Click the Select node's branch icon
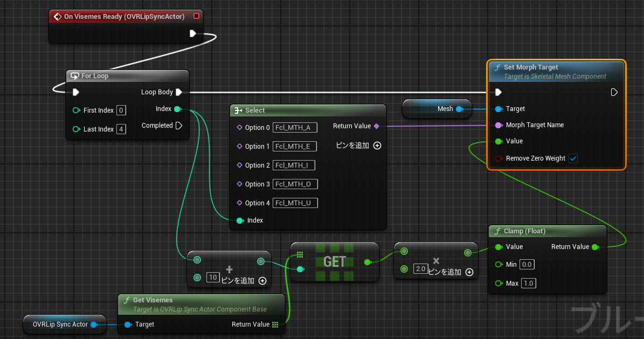The width and height of the screenshot is (644, 339). point(237,110)
